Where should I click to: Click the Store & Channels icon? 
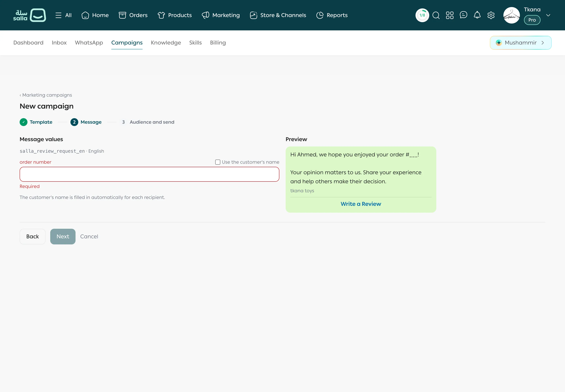[253, 15]
